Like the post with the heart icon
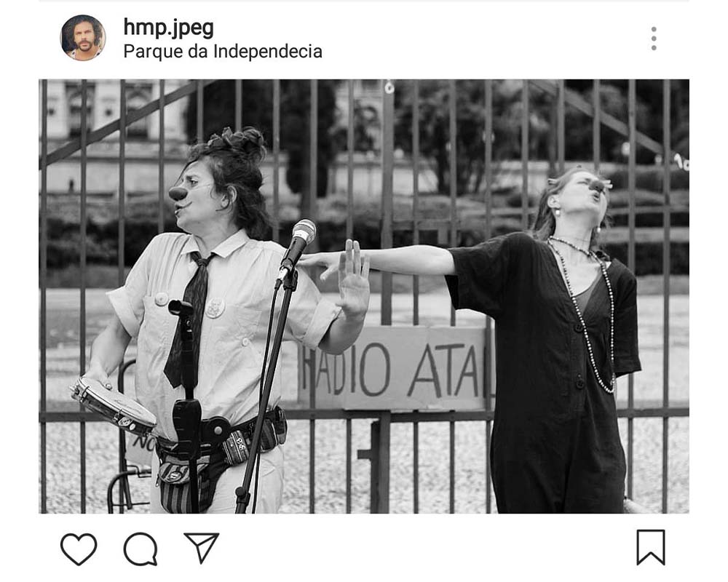The height and width of the screenshot is (582, 728). (x=79, y=549)
